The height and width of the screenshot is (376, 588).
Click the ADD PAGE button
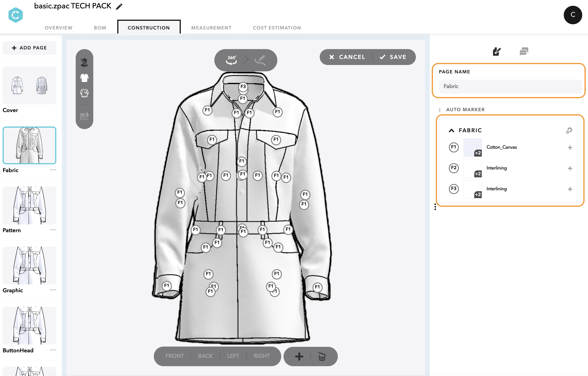tap(29, 48)
